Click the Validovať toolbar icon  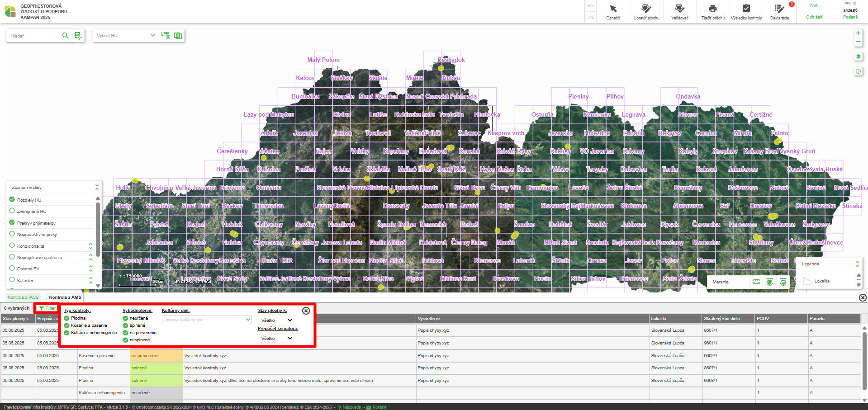[x=679, y=9]
